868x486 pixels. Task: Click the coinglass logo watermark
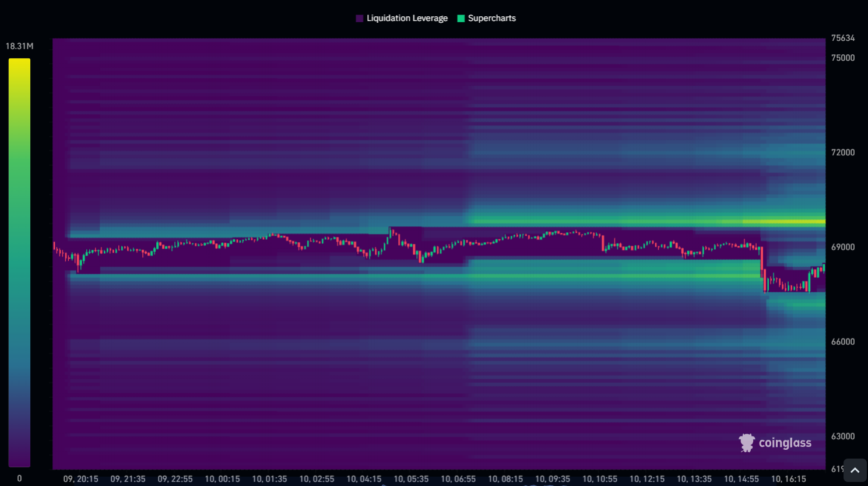(775, 443)
